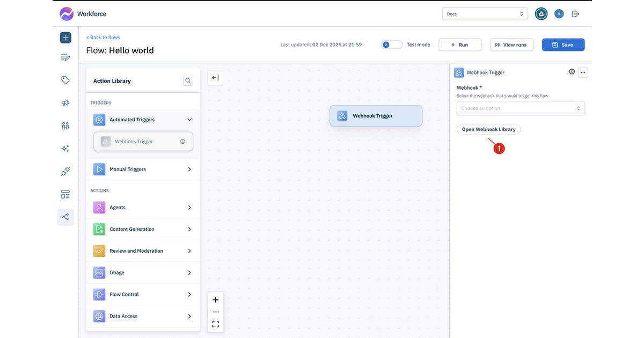
Task: Open the plug integrations sidebar icon
Action: [65, 172]
